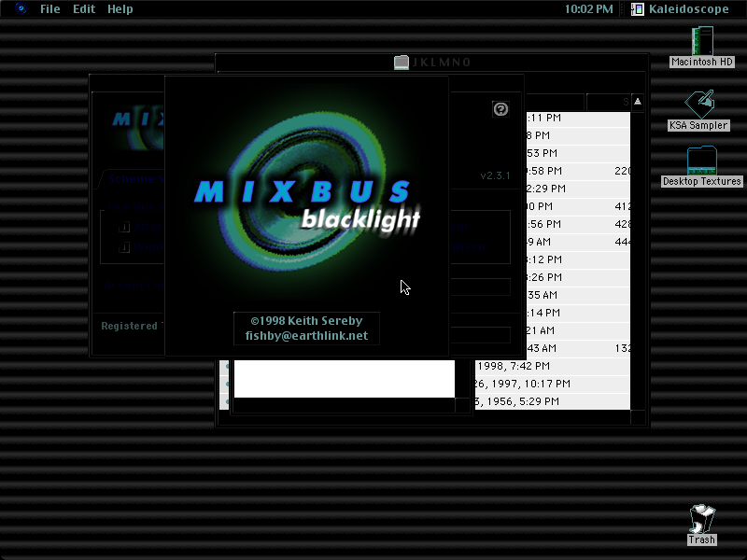The image size is (747, 560).
Task: Select the row with time :12 PM
Action: [578, 259]
